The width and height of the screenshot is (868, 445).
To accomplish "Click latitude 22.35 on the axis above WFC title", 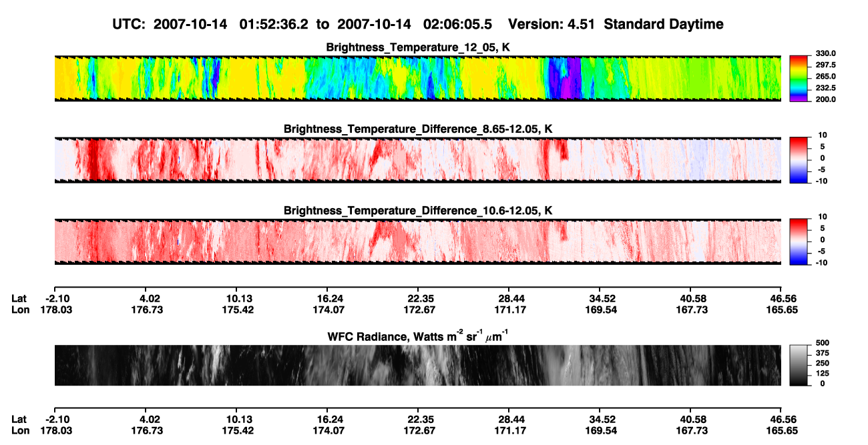I will point(418,299).
